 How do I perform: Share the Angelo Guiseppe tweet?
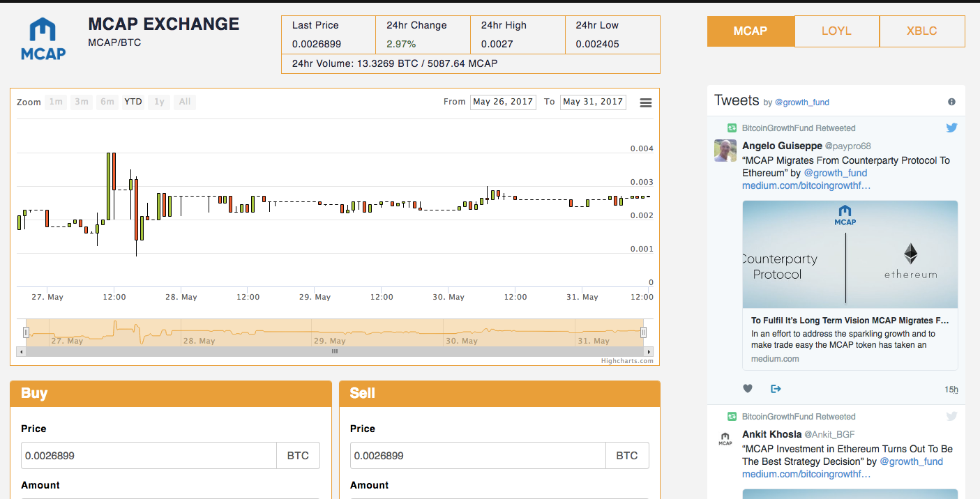coord(776,389)
